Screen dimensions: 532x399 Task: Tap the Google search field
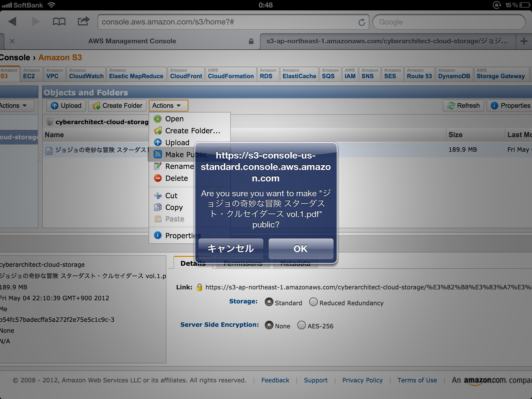click(x=449, y=22)
